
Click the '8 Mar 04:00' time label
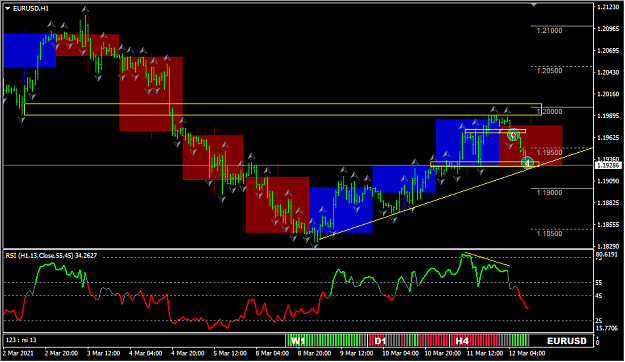[x=272, y=353]
